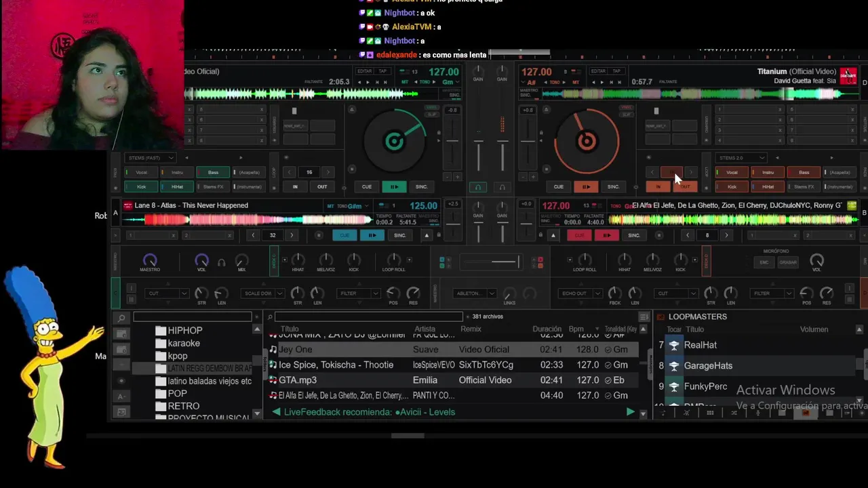Toggle the Kick stem pad on left deck
Image resolution: width=868 pixels, height=488 pixels.
[x=142, y=186]
